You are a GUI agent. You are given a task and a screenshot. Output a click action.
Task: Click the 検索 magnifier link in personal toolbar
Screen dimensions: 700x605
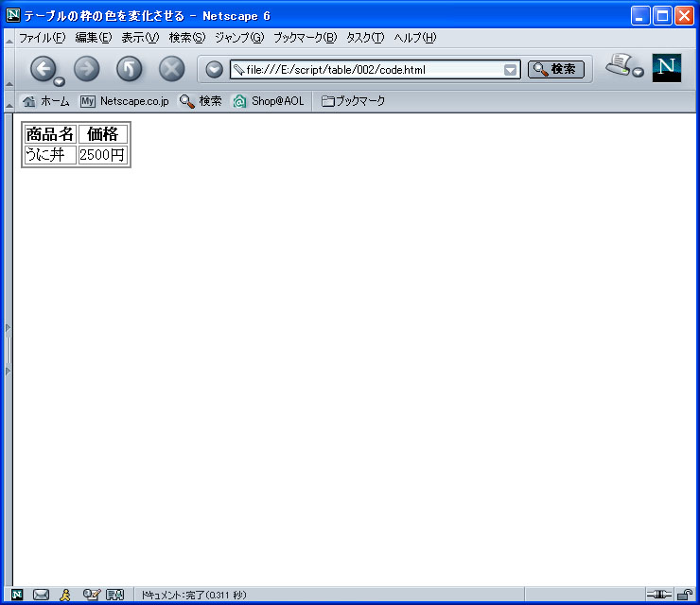coord(201,101)
